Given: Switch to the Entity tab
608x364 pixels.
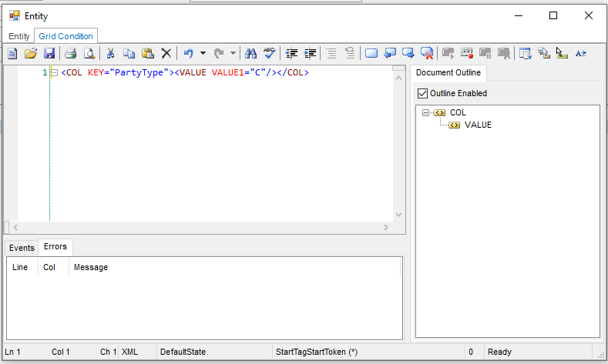Looking at the screenshot, I should 19,36.
